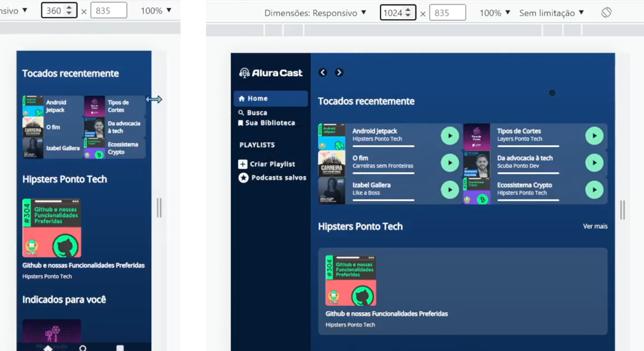Click the up arrow on the 1024 width stepper

tap(408, 10)
